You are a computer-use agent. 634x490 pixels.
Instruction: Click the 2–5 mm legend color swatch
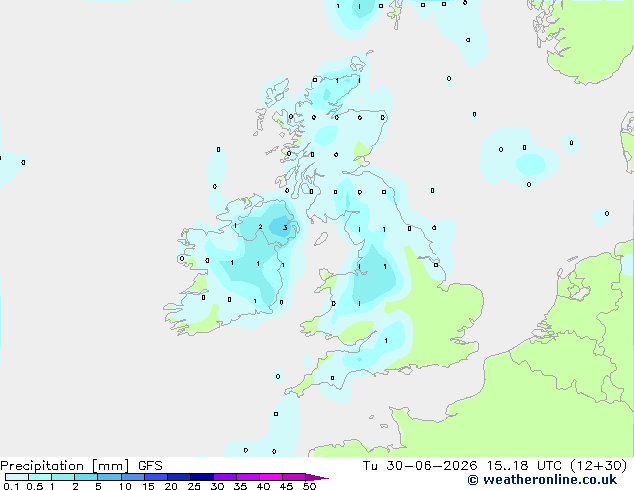pos(86,477)
